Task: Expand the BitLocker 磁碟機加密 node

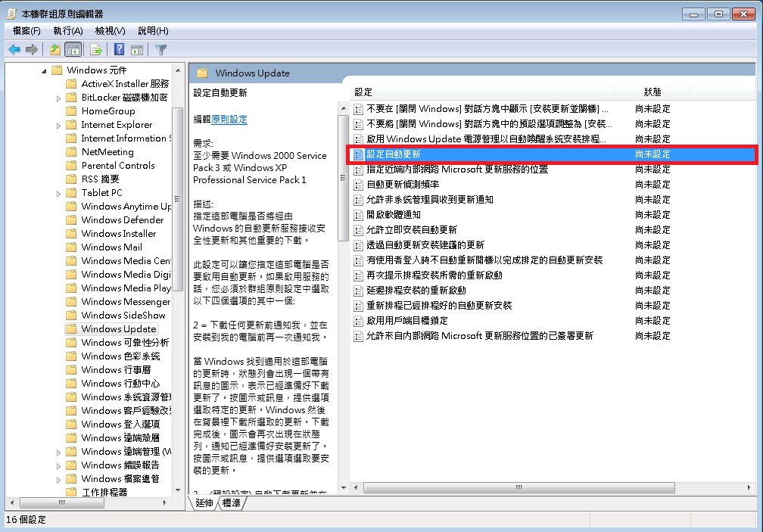Action: (59, 98)
